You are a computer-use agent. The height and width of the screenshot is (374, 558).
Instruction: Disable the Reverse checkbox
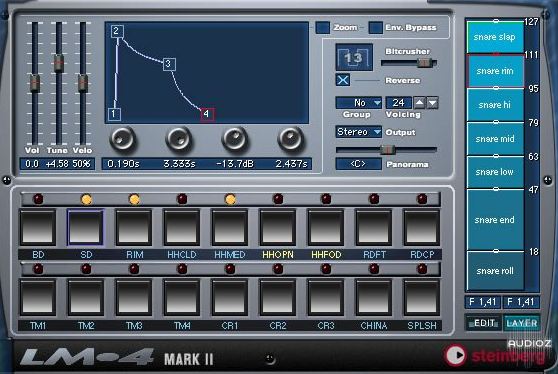(343, 80)
